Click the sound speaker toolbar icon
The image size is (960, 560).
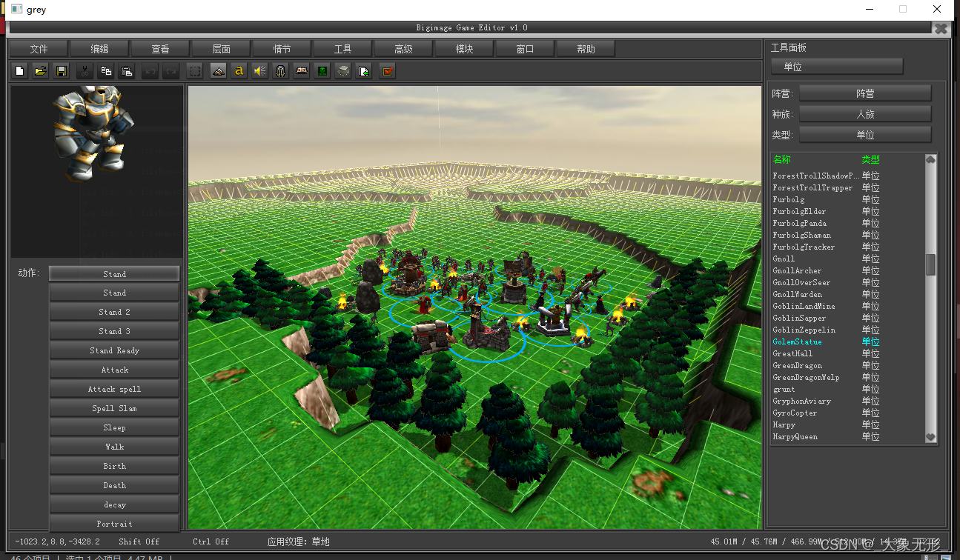click(x=259, y=71)
